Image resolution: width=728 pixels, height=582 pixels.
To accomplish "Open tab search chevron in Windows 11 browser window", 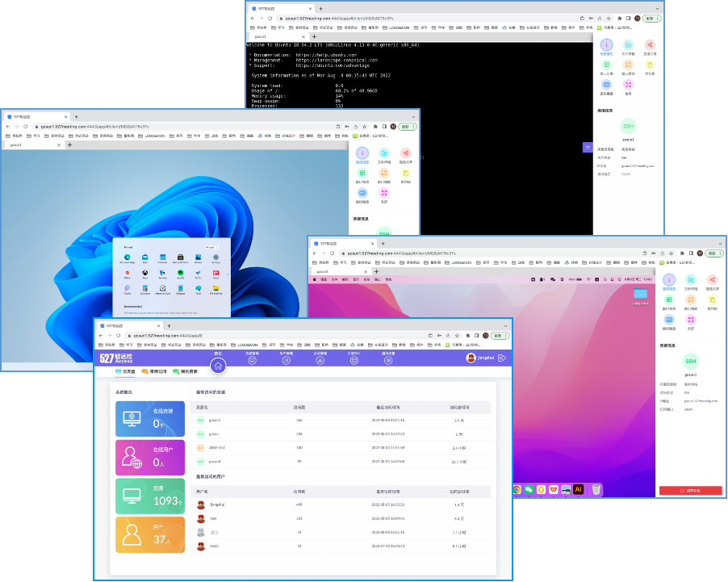I will [x=413, y=117].
